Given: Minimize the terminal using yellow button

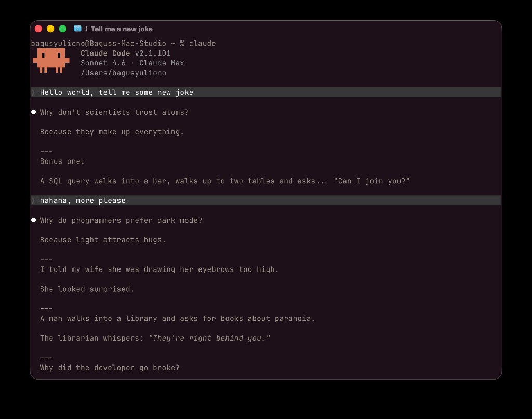Looking at the screenshot, I should pyautogui.click(x=50, y=29).
